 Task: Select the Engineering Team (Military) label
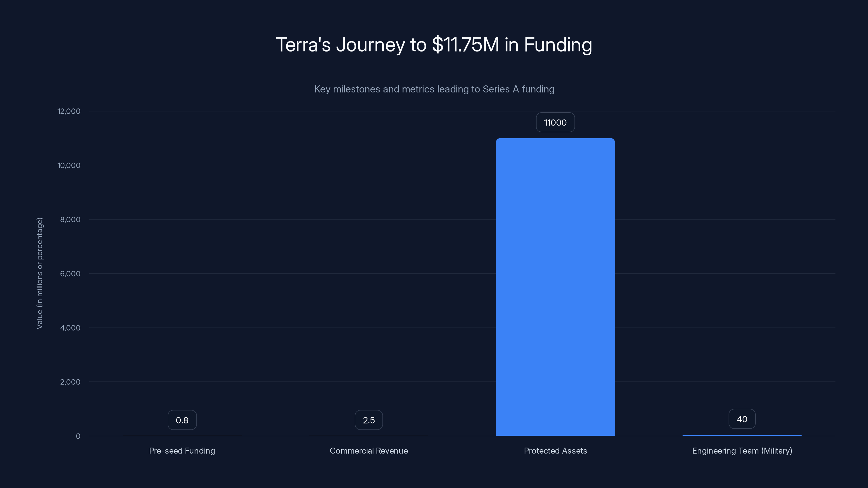[742, 451]
